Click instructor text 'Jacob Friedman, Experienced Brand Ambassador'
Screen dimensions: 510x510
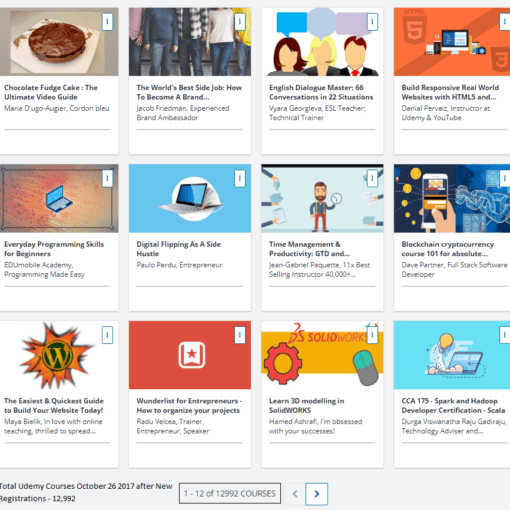tap(183, 113)
